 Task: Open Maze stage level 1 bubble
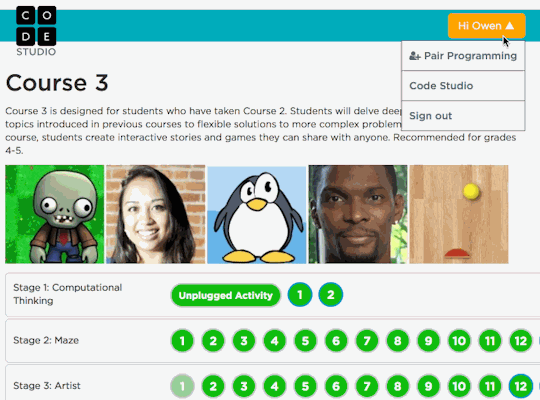(182, 341)
